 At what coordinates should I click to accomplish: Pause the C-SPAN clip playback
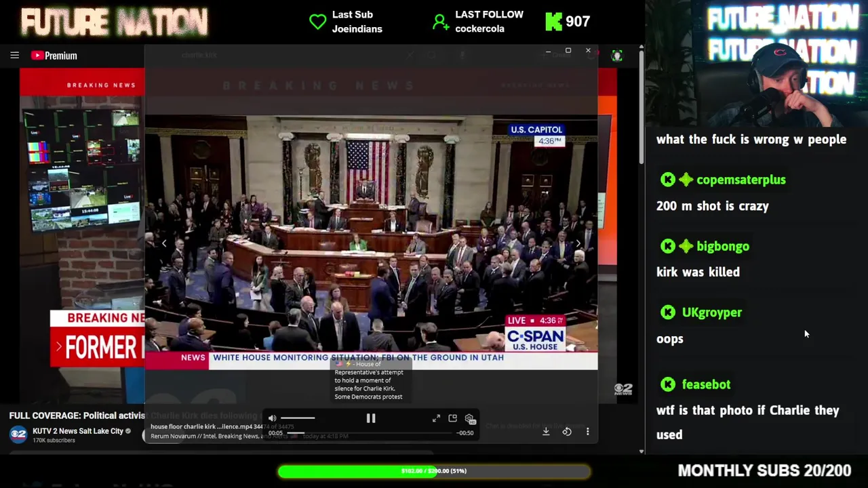(x=371, y=418)
